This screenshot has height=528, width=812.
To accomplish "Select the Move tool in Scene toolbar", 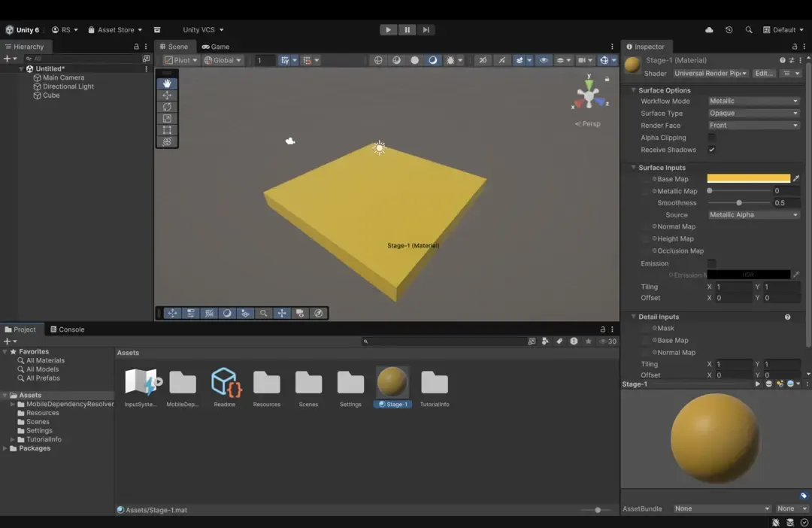I will 167,96.
